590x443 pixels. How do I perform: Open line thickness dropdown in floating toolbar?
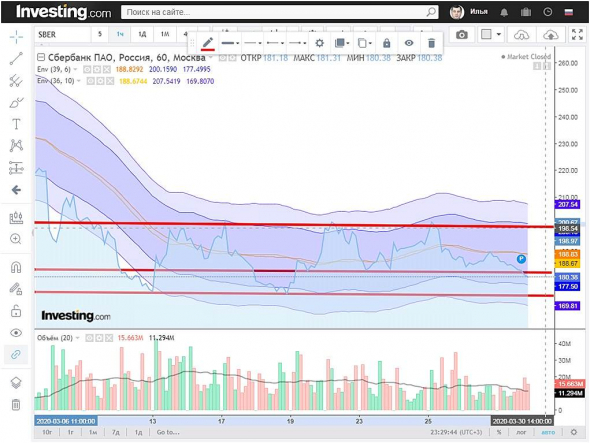coord(230,43)
